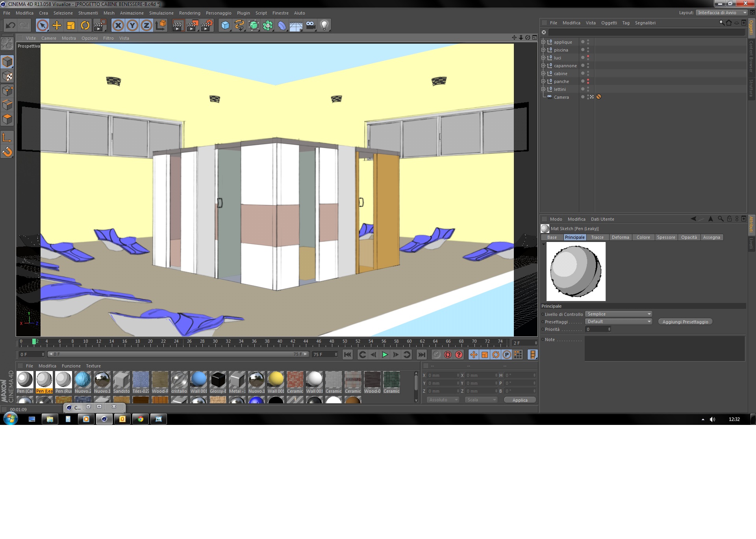The height and width of the screenshot is (539, 756).
Task: Click the play forward button
Action: [x=385, y=354]
